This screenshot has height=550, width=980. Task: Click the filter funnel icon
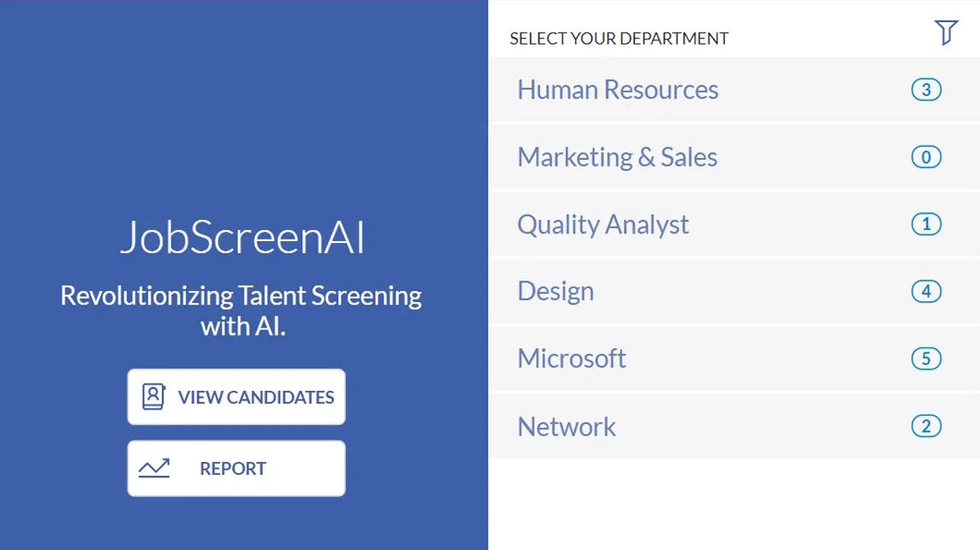pyautogui.click(x=946, y=33)
